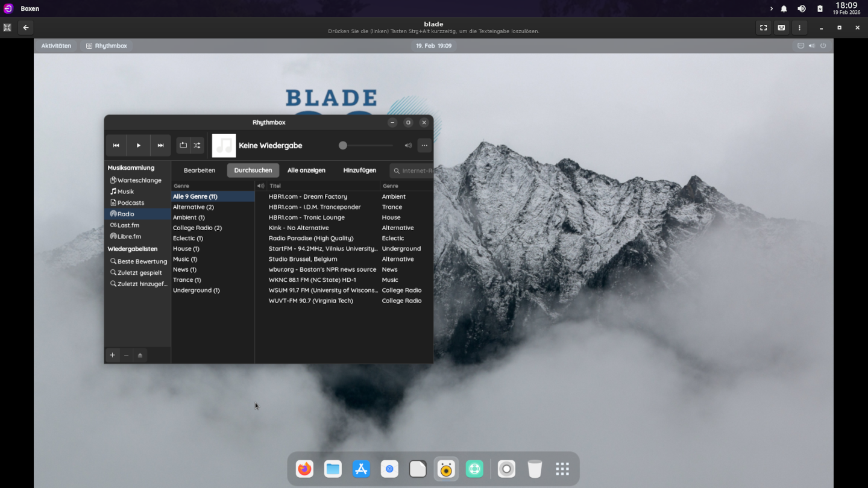This screenshot has width=868, height=488.
Task: Click the Bearbeiten button
Action: [200, 170]
